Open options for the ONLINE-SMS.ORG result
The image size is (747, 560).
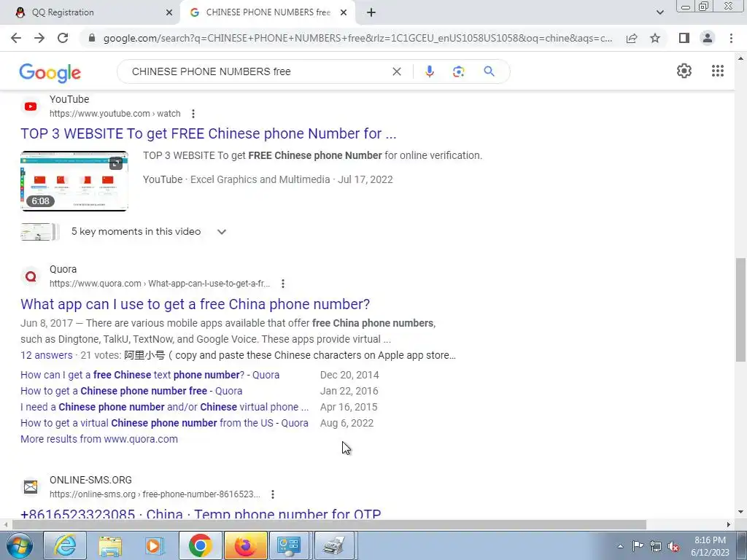(x=273, y=494)
